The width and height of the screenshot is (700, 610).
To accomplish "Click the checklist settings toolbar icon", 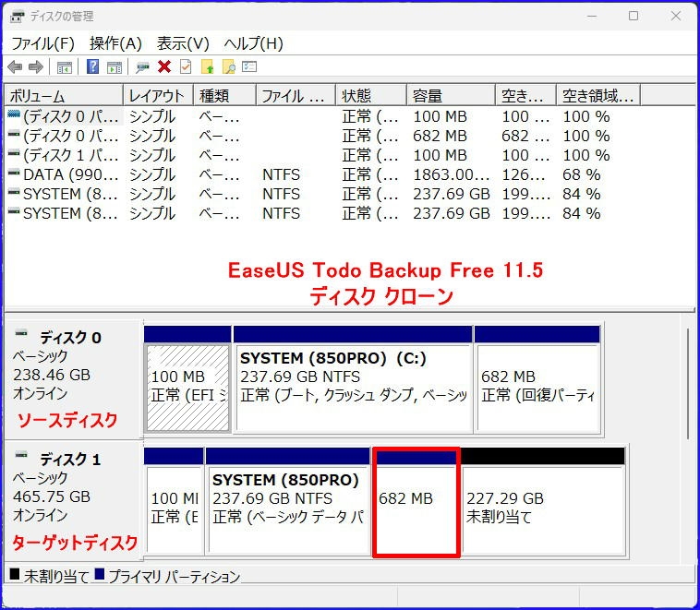I will coord(249,67).
